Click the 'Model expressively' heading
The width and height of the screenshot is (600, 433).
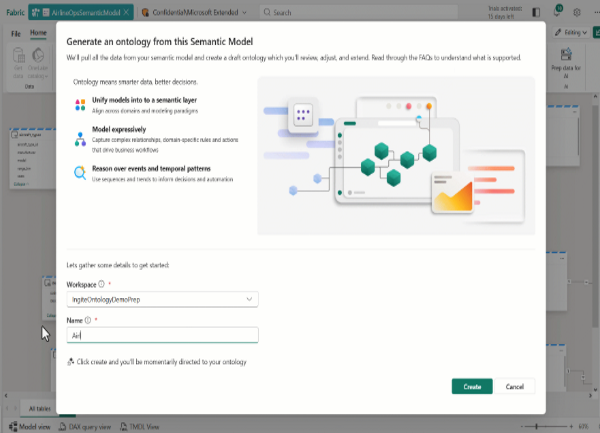(119, 129)
